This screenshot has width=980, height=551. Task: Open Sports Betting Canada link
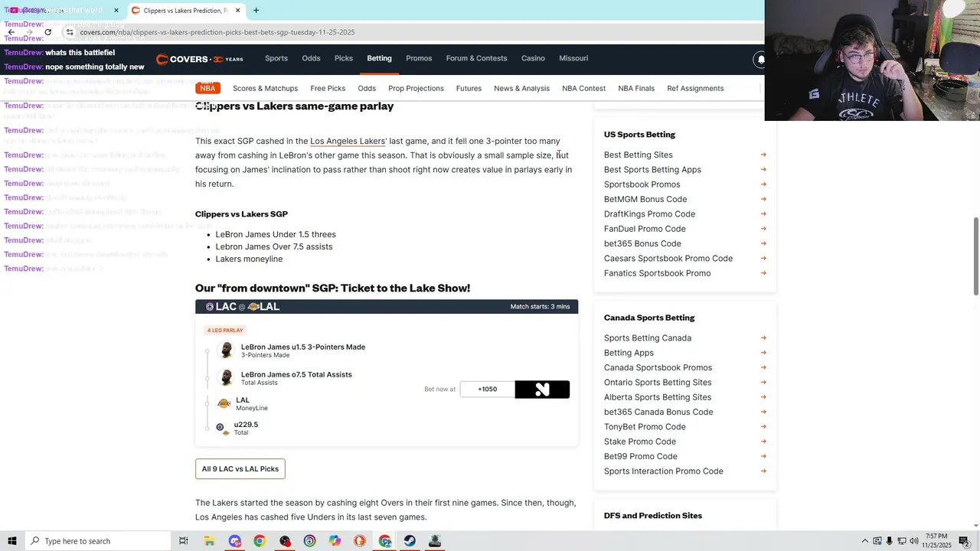click(648, 338)
